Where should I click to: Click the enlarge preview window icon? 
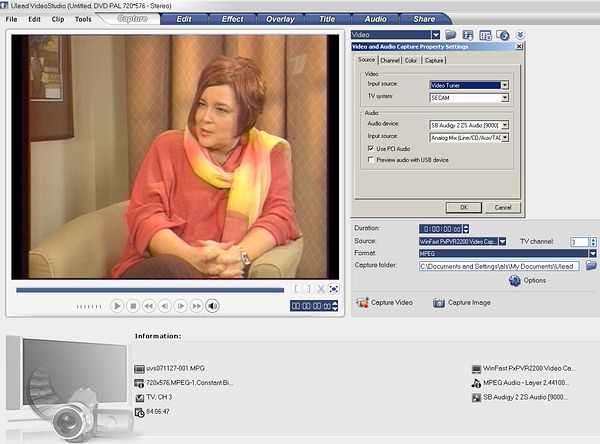click(335, 289)
